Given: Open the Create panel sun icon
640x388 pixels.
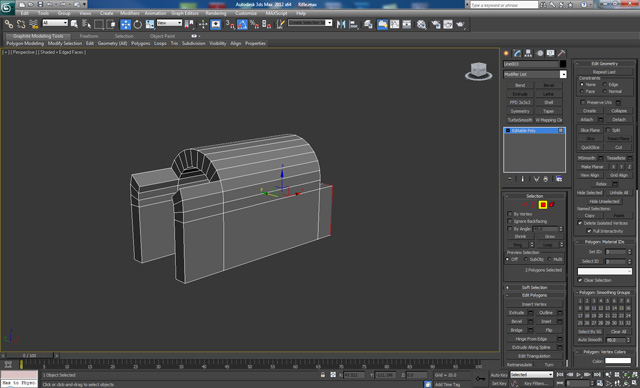Looking at the screenshot, I should [x=507, y=53].
